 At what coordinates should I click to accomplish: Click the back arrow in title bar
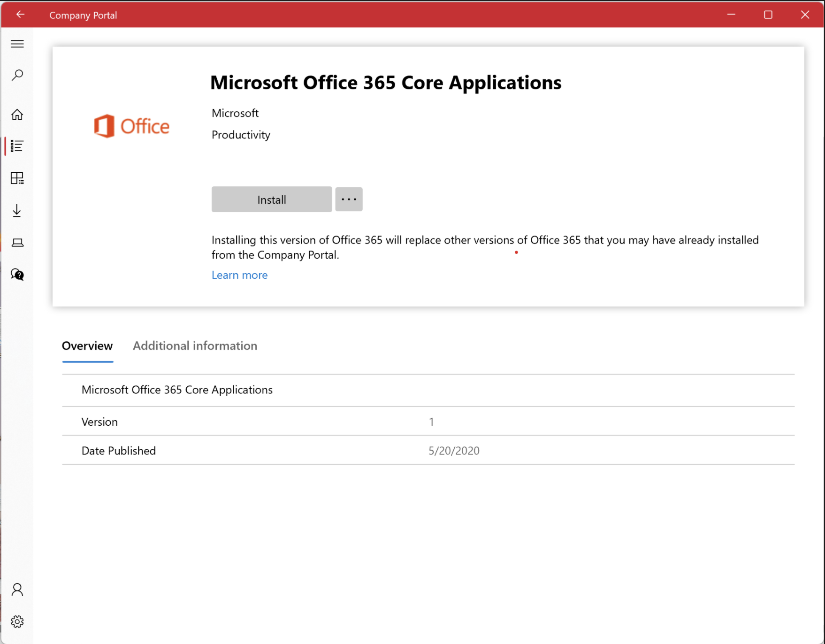[20, 15]
